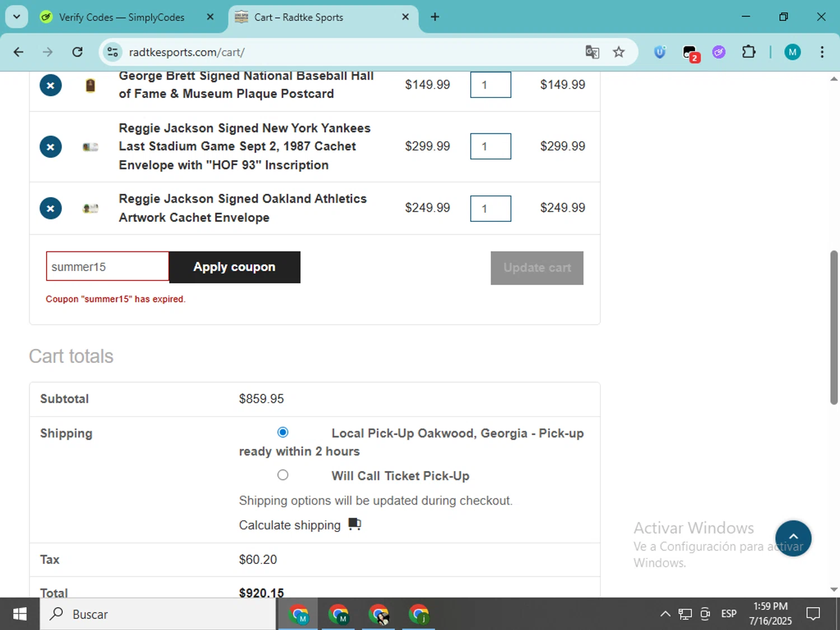Open Reggie Jackson Oakland Athletics Artwork link
The width and height of the screenshot is (840, 630).
[242, 208]
